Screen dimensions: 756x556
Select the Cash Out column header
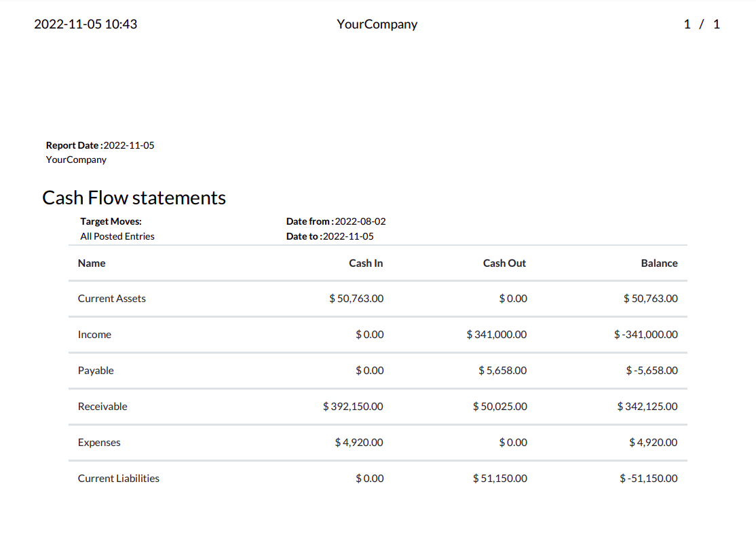point(504,263)
